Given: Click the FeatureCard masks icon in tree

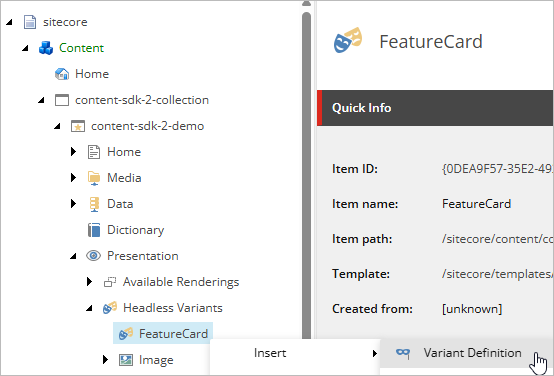Looking at the screenshot, I should pos(126,334).
